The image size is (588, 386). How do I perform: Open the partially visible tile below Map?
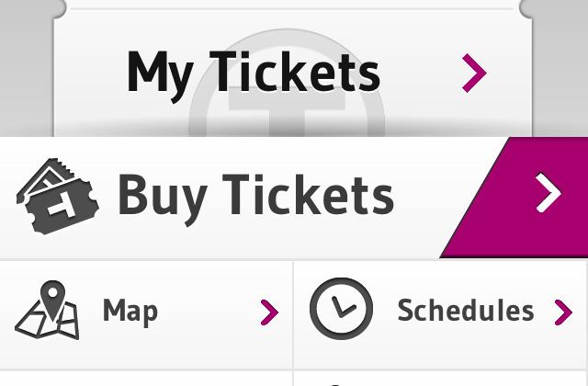click(146, 379)
